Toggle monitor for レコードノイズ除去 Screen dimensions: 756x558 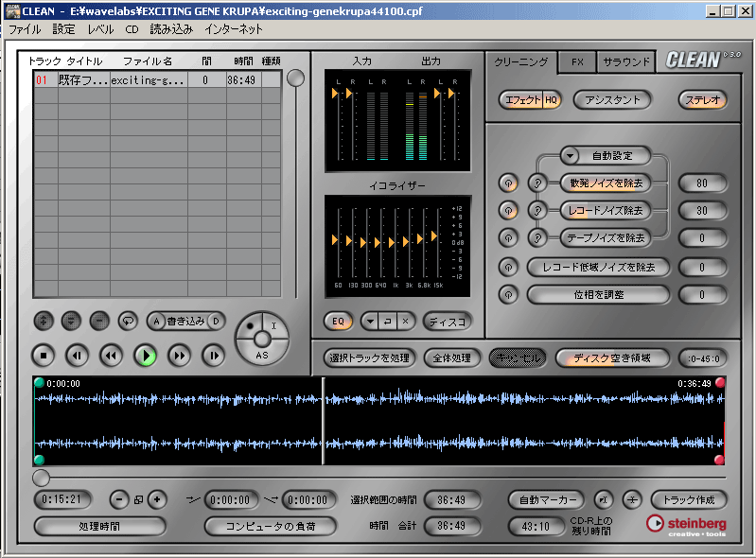[x=508, y=211]
